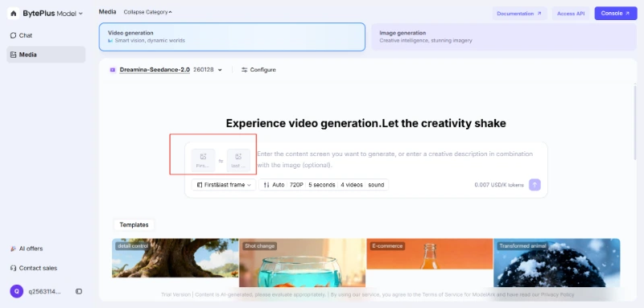Screen dimensions: 644x308
Task: Toggle the sound option
Action: (x=376, y=185)
